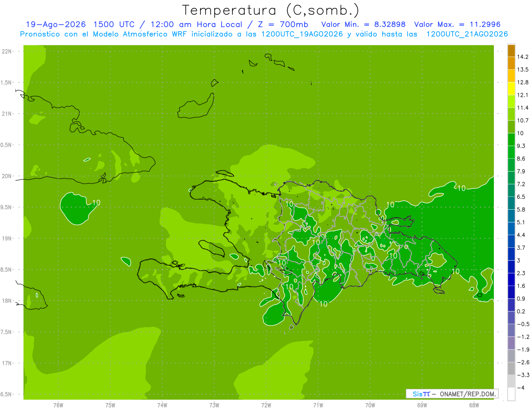Select the purple swatch between -1.2 and -1.9
This screenshot has width=532, height=411.
click(511, 343)
